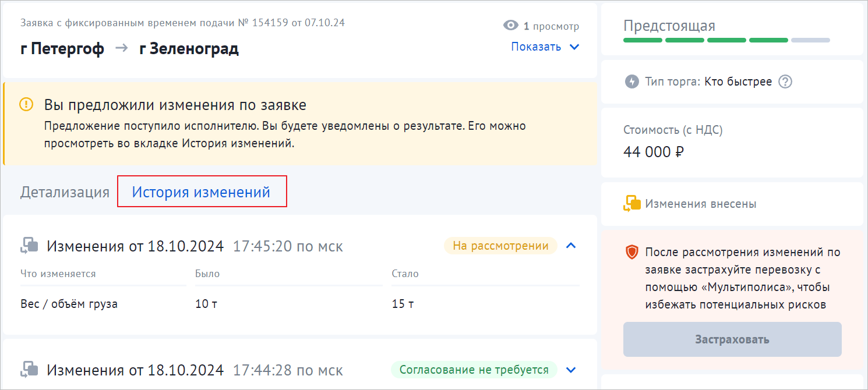Click the changes icon for the 17:45:20 entry
Image resolution: width=868 pixels, height=390 pixels.
29,246
